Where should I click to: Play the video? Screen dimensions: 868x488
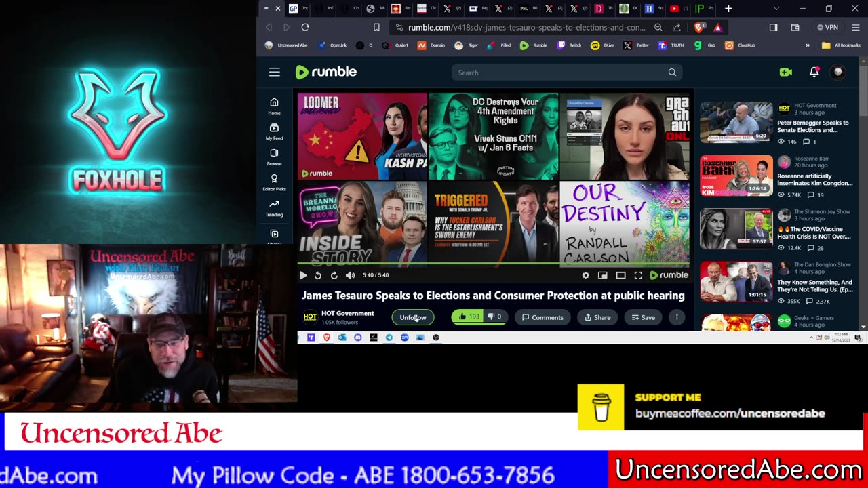point(303,275)
